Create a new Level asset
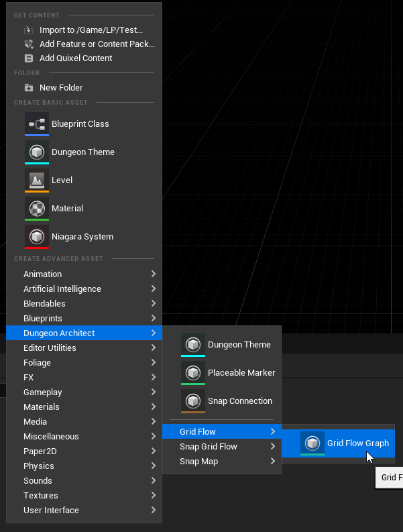This screenshot has height=532, width=403. pyautogui.click(x=84, y=180)
